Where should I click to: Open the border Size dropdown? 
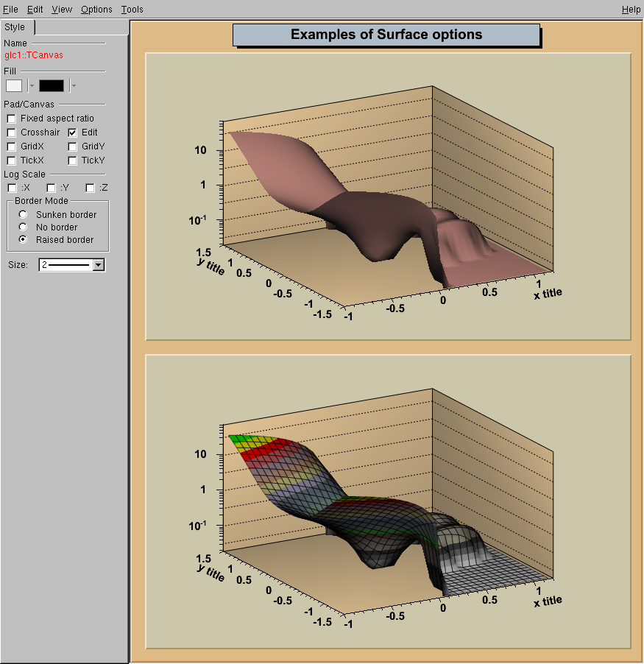pyautogui.click(x=99, y=265)
